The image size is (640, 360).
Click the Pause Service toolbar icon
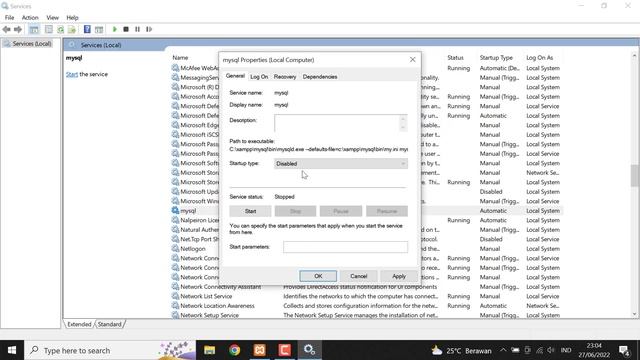pos(138,29)
